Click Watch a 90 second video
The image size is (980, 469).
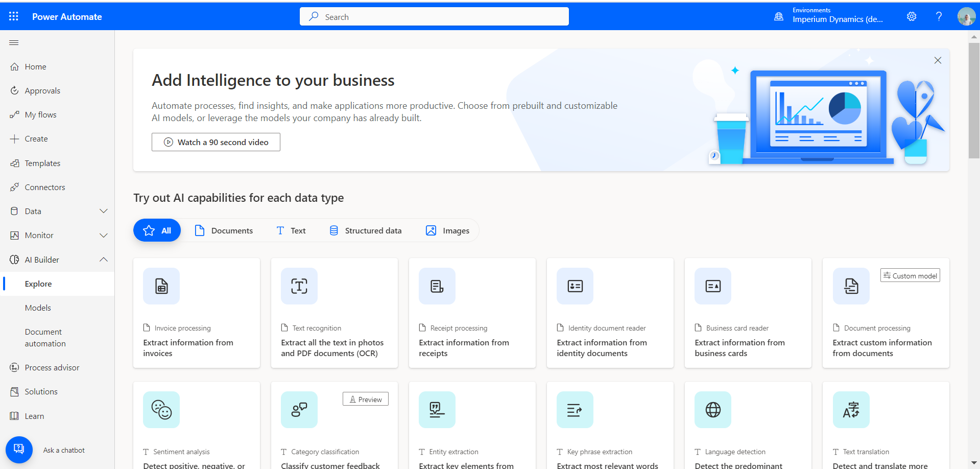[x=216, y=142]
